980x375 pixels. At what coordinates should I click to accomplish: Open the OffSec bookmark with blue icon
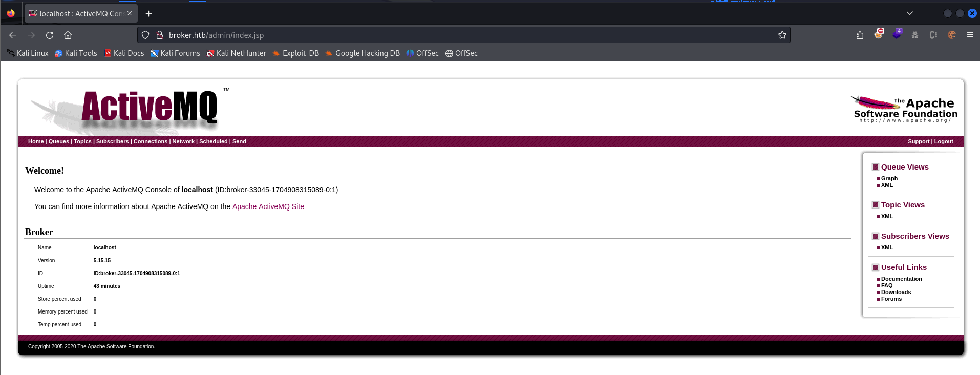tap(422, 53)
